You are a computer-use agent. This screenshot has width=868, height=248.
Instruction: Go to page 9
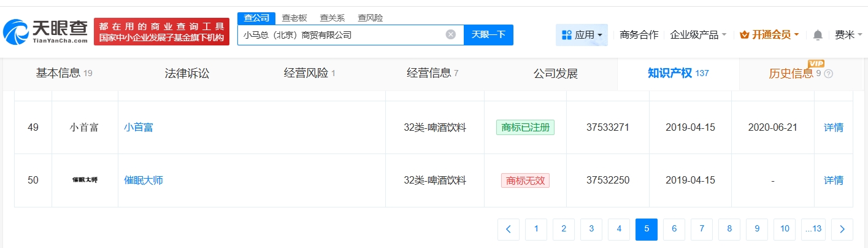(x=757, y=229)
